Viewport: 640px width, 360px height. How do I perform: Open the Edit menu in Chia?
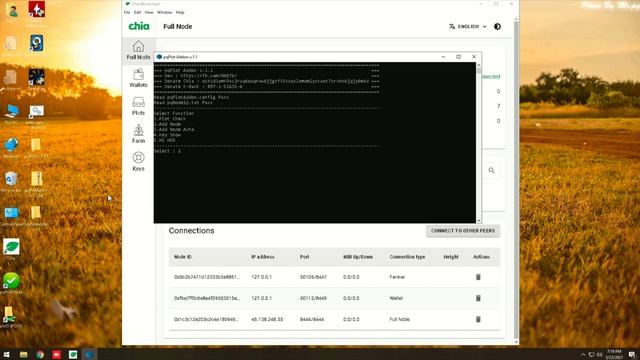tap(137, 12)
